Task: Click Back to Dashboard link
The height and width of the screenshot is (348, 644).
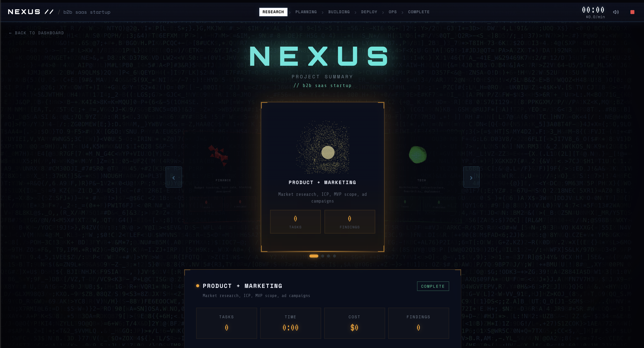Action: pyautogui.click(x=36, y=33)
